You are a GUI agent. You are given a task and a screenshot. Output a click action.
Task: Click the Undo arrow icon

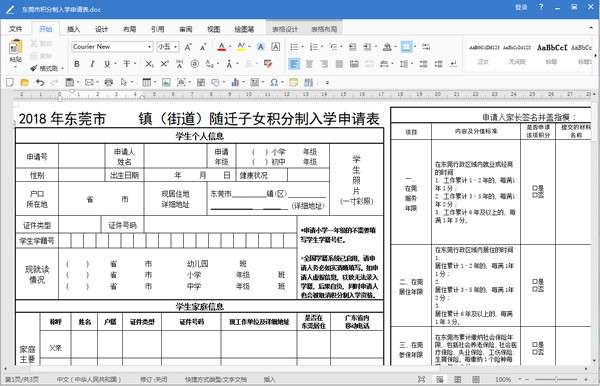pos(39,82)
